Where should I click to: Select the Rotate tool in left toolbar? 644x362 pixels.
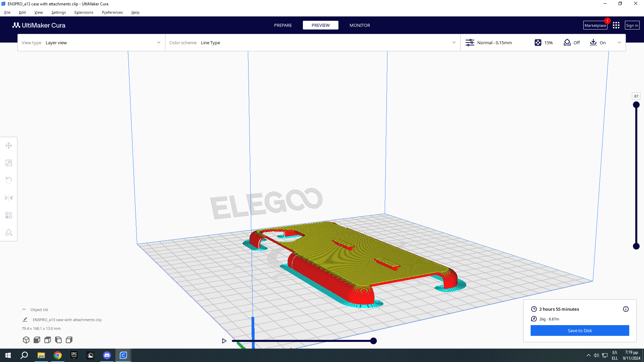pyautogui.click(x=9, y=180)
